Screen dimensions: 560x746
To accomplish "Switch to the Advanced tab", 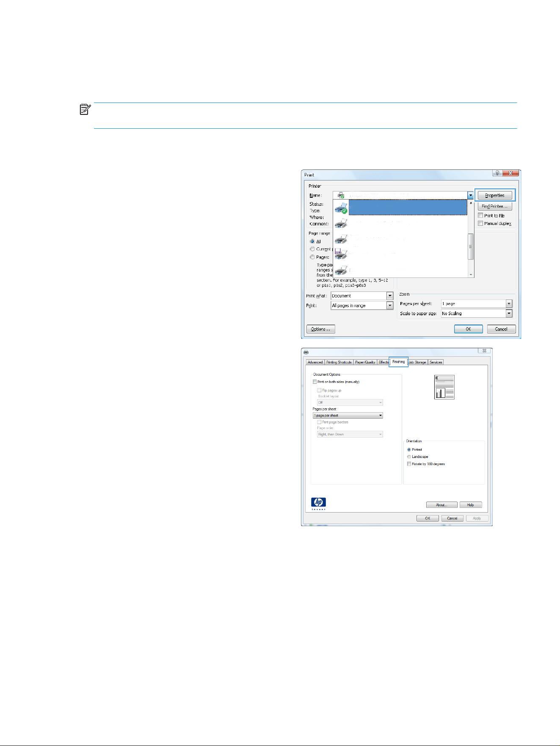I will coord(315,362).
